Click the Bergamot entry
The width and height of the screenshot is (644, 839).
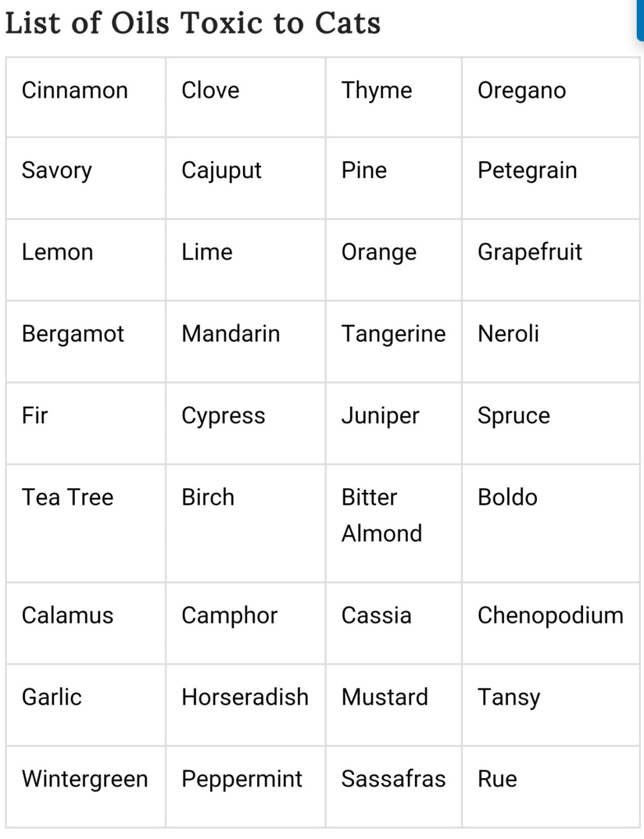(73, 334)
